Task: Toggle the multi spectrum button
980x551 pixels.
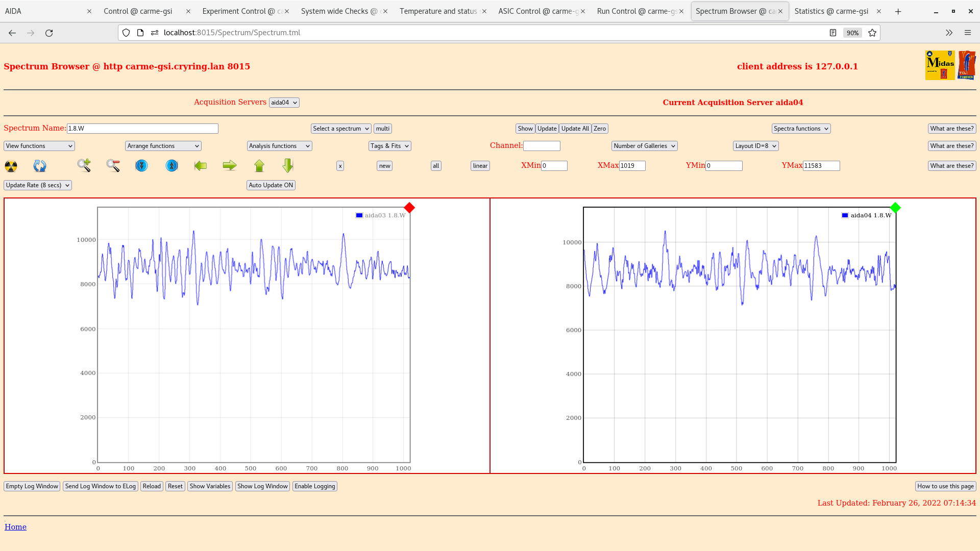Action: coord(382,129)
